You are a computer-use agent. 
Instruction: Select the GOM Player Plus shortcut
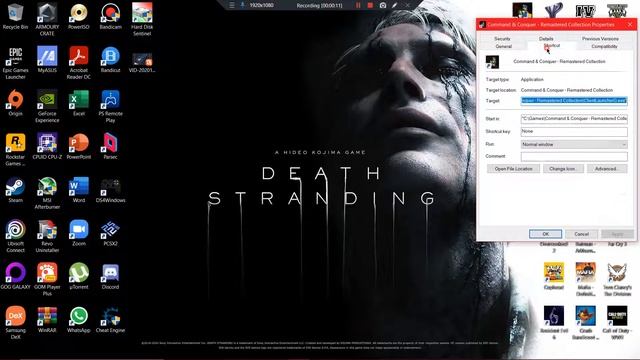click(47, 279)
